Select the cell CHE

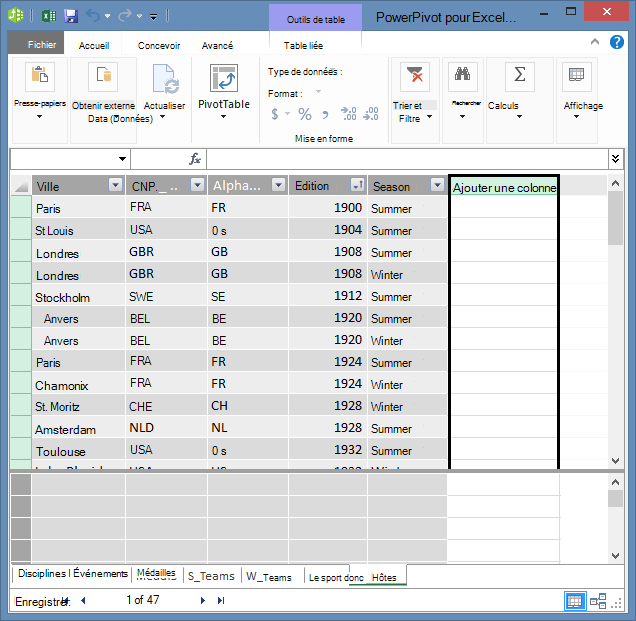tap(166, 406)
